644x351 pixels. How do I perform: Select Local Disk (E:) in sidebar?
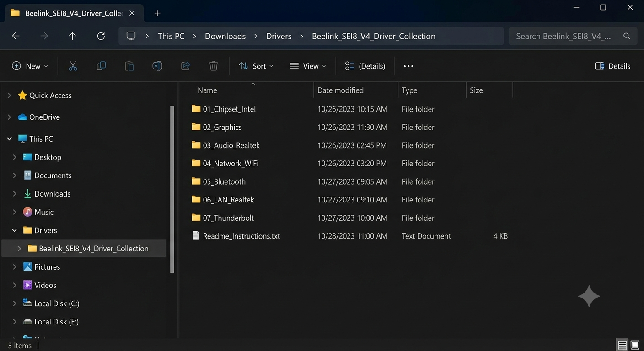(56, 322)
